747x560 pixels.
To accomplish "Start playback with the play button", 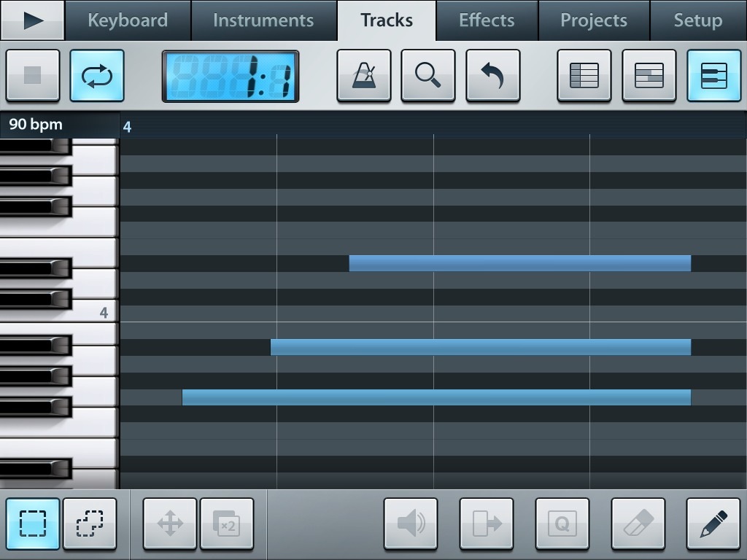I will point(32,20).
